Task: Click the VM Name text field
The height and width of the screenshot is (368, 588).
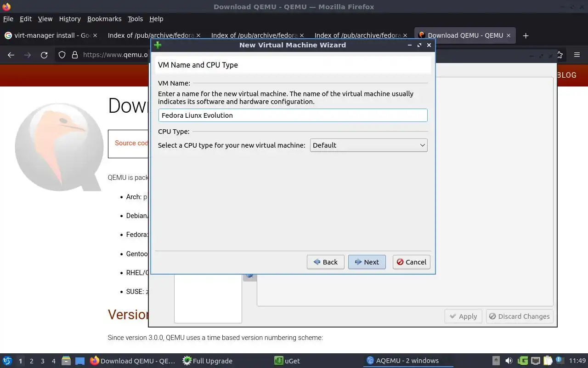Action: 293,115
